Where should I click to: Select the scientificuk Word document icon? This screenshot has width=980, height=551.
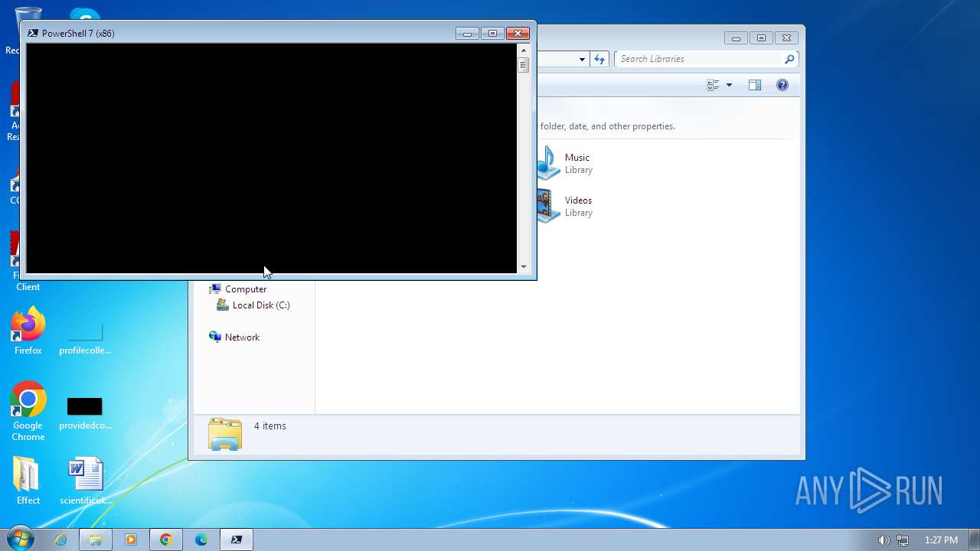click(x=85, y=481)
